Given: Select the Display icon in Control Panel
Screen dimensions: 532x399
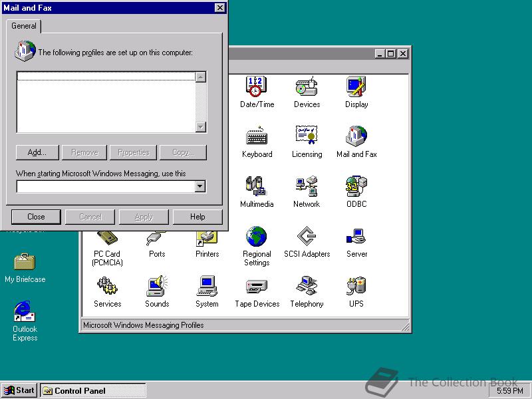Looking at the screenshot, I should (x=356, y=92).
